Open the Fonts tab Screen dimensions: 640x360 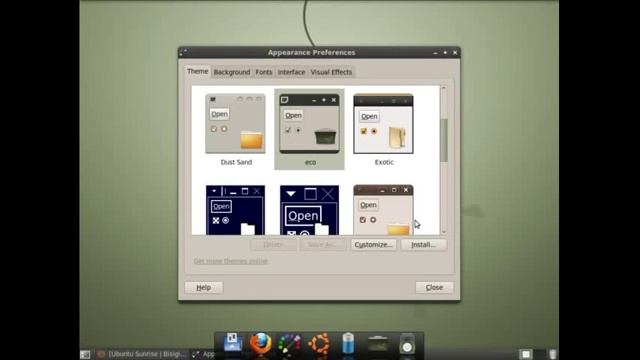pos(264,72)
